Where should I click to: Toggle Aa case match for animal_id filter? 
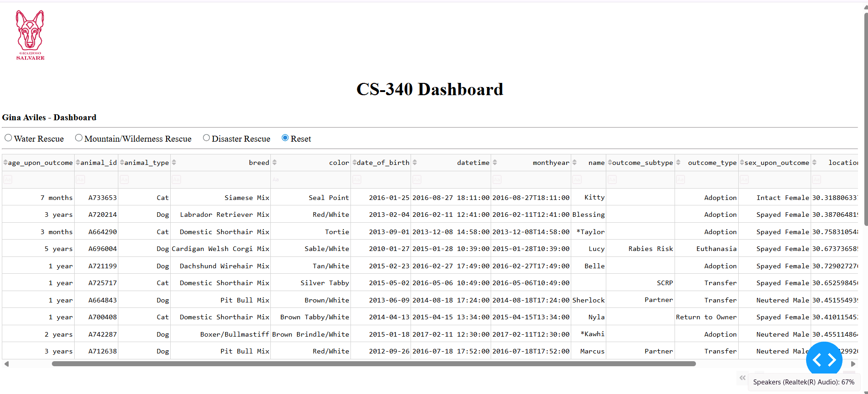80,180
